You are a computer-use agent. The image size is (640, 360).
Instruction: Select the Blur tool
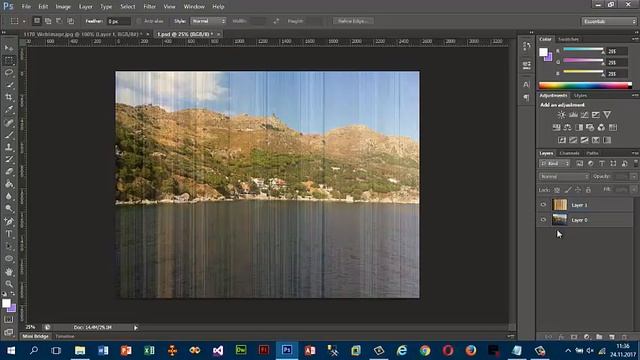coord(9,196)
